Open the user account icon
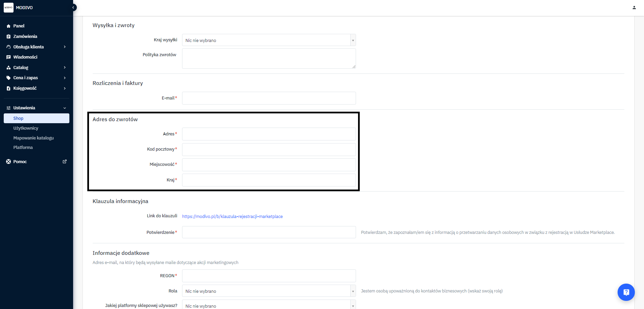Viewport: 644px width, 309px height. pyautogui.click(x=634, y=7)
